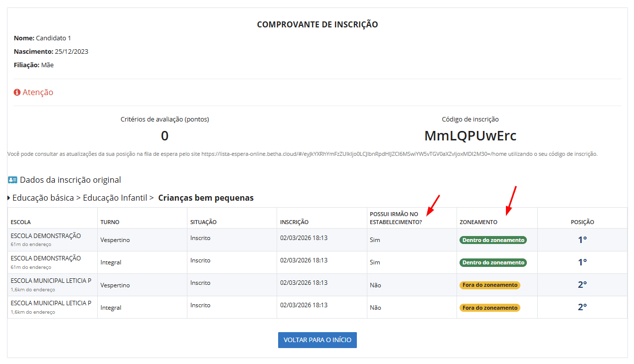Click yellow Fora do zoneamento badge in last row
Image resolution: width=634 pixels, height=364 pixels.
pyautogui.click(x=489, y=308)
